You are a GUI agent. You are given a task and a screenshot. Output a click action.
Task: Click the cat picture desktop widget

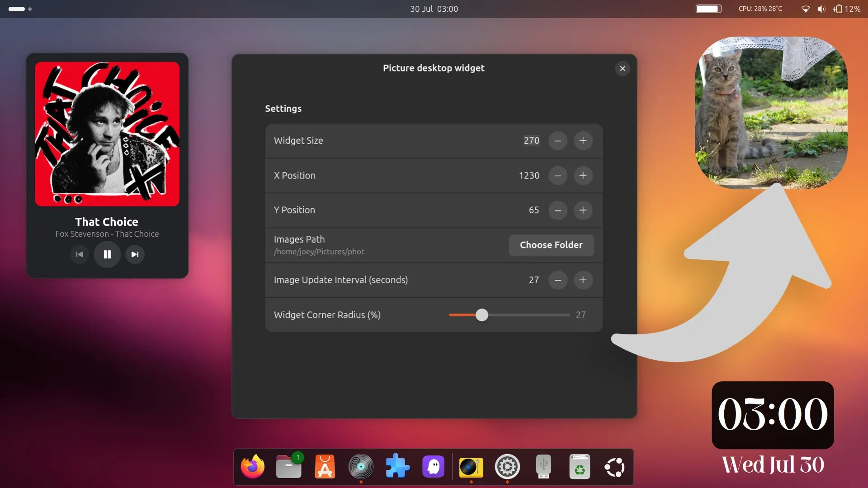click(x=771, y=113)
